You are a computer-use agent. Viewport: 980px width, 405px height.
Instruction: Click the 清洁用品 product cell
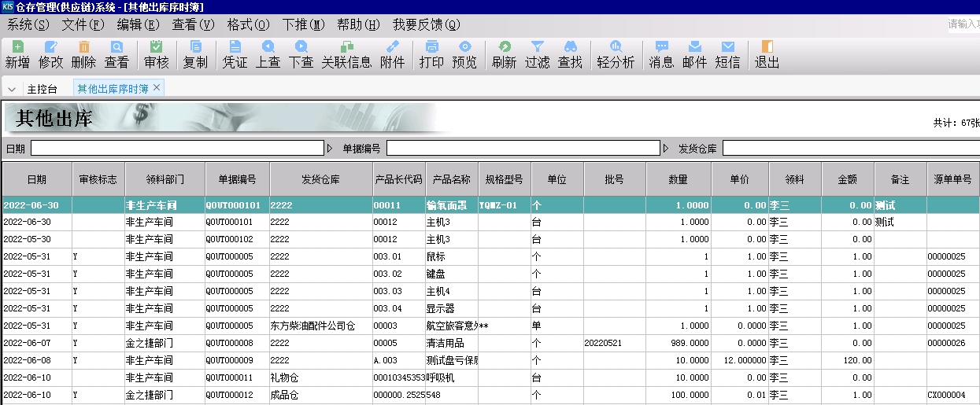pyautogui.click(x=452, y=343)
